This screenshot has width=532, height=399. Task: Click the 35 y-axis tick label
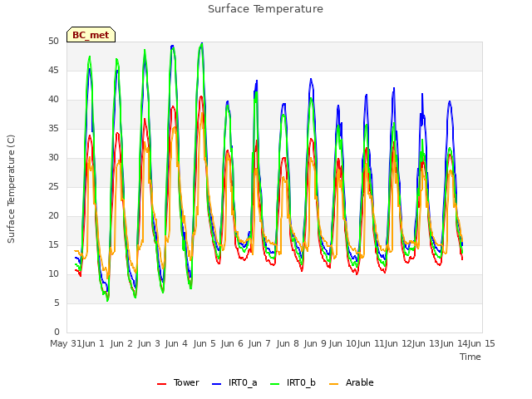click(x=53, y=129)
